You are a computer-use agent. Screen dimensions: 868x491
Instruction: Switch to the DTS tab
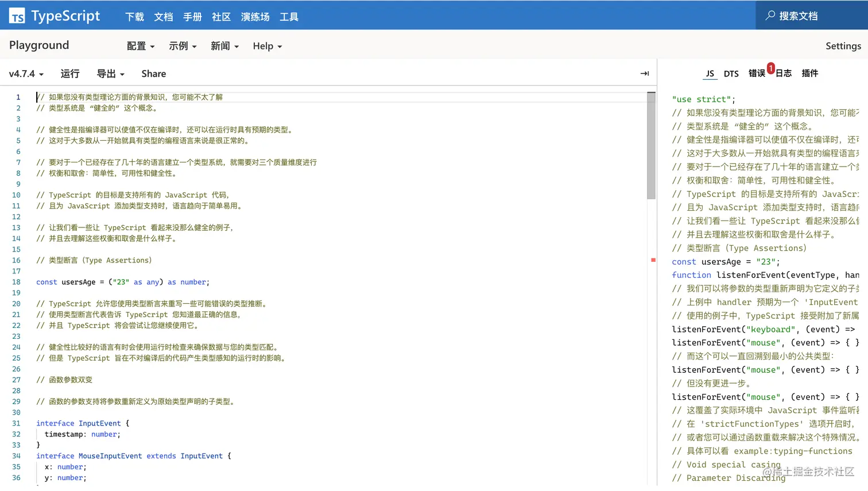click(x=731, y=74)
